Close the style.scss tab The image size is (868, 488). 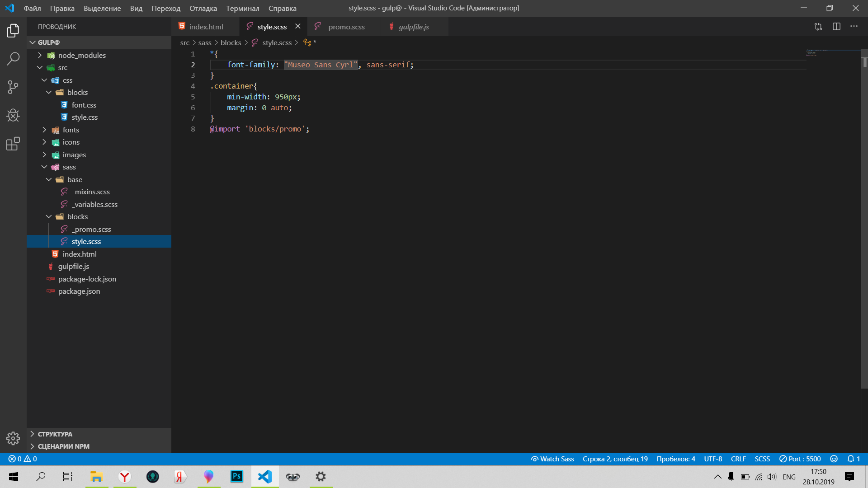coord(298,27)
